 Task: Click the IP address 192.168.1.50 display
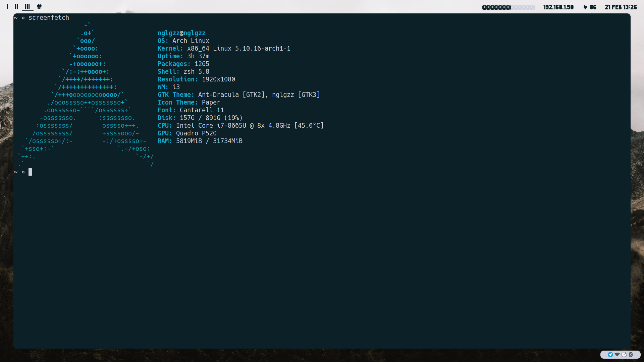point(558,7)
